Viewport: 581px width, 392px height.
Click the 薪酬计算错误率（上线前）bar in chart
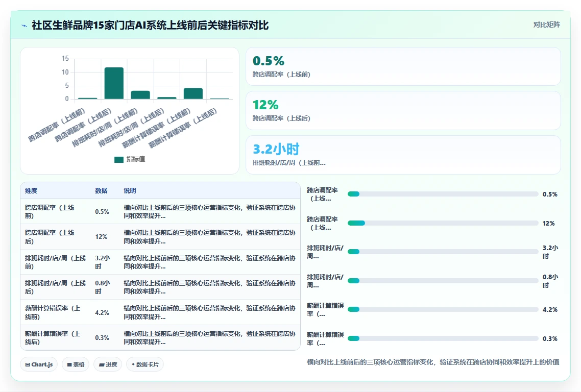point(193,94)
